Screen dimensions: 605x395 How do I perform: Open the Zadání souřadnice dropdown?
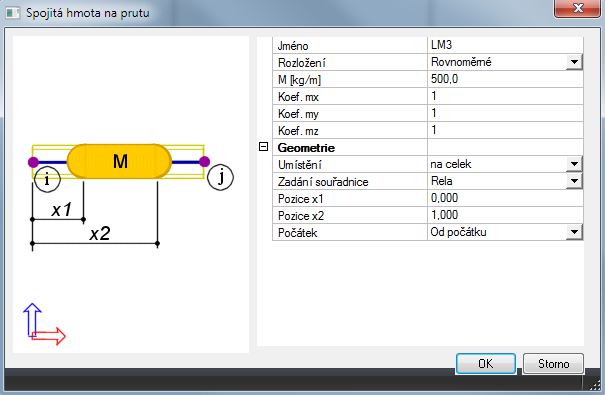[574, 181]
